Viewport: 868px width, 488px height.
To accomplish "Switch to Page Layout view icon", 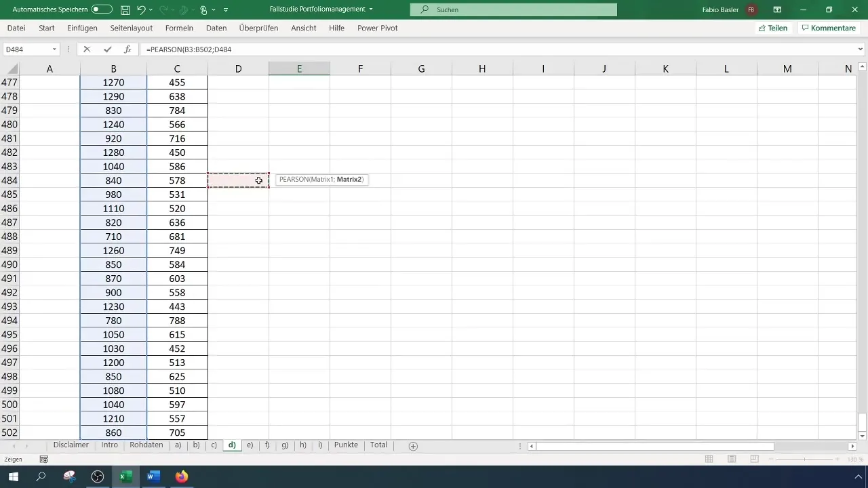I will click(x=732, y=459).
